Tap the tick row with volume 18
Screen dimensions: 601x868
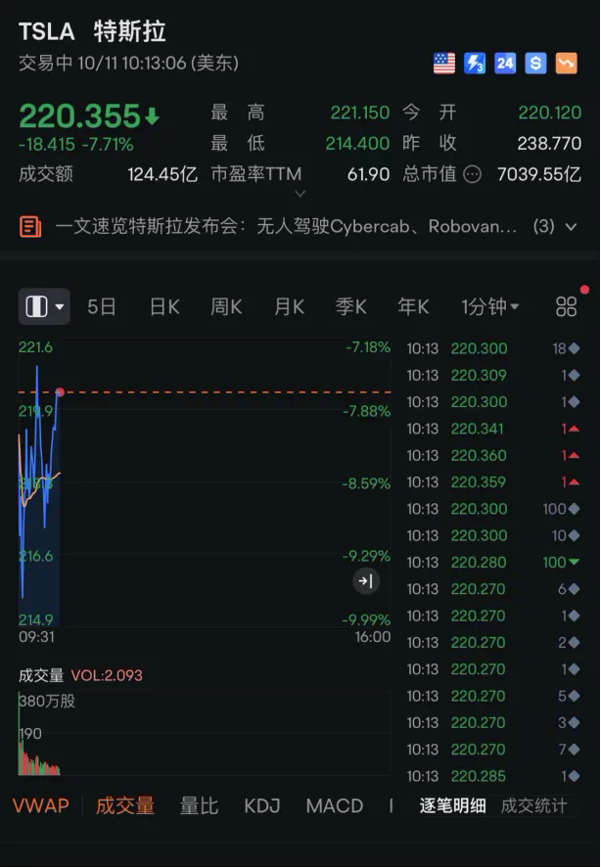coord(493,348)
